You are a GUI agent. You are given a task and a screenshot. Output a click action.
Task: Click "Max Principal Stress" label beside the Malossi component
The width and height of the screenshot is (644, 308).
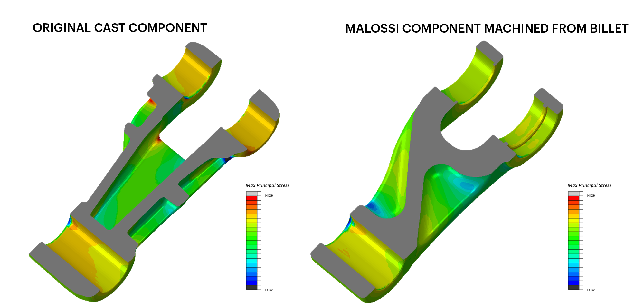[590, 185]
